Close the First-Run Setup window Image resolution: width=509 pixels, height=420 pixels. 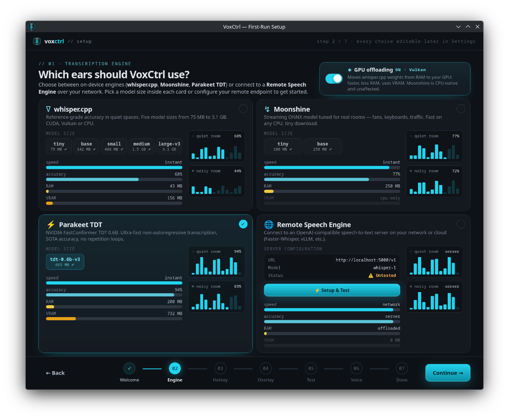[477, 27]
